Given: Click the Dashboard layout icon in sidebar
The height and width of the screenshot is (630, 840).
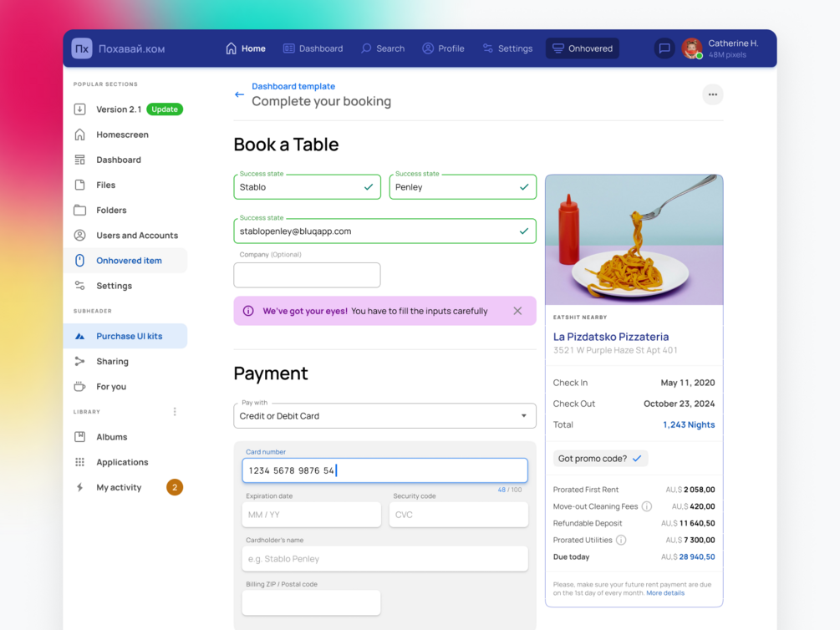Looking at the screenshot, I should 80,160.
